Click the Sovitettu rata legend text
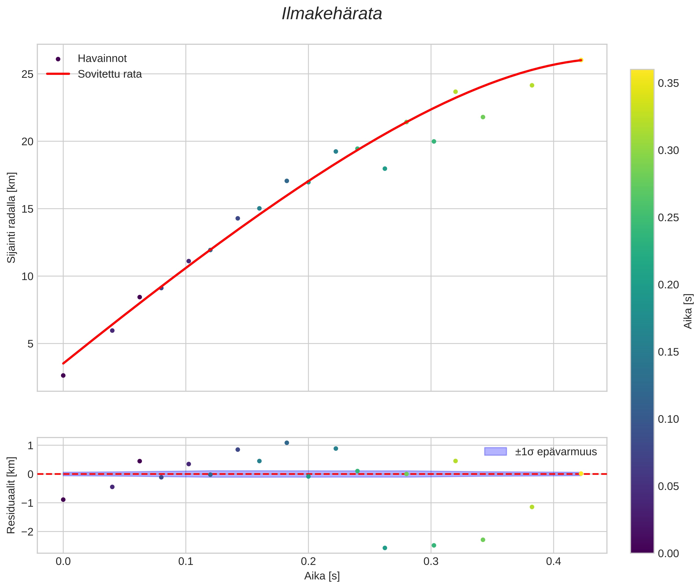Screen dimensions: 700x588 110,74
